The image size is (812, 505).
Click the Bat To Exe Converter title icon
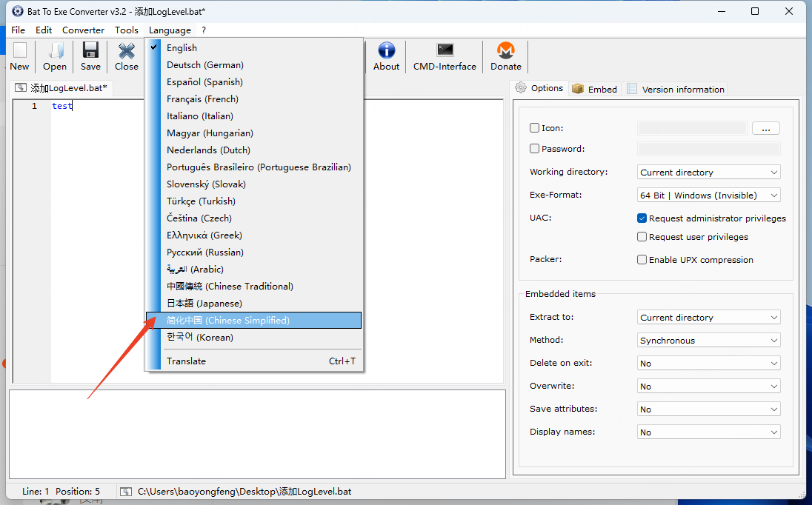click(x=18, y=11)
